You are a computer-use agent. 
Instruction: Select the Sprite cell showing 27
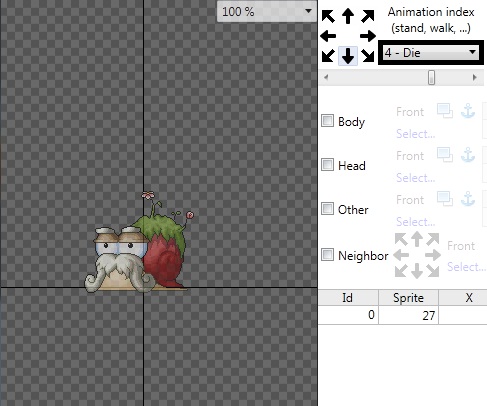tap(408, 315)
